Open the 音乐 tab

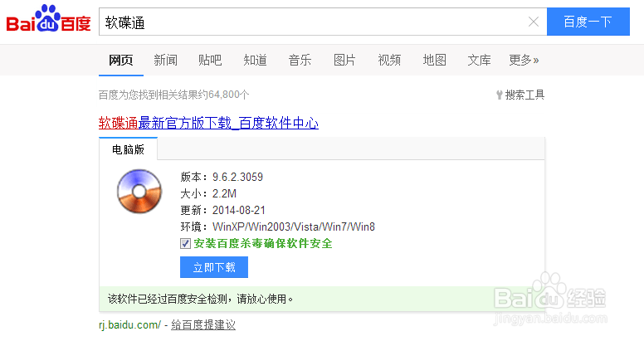300,60
